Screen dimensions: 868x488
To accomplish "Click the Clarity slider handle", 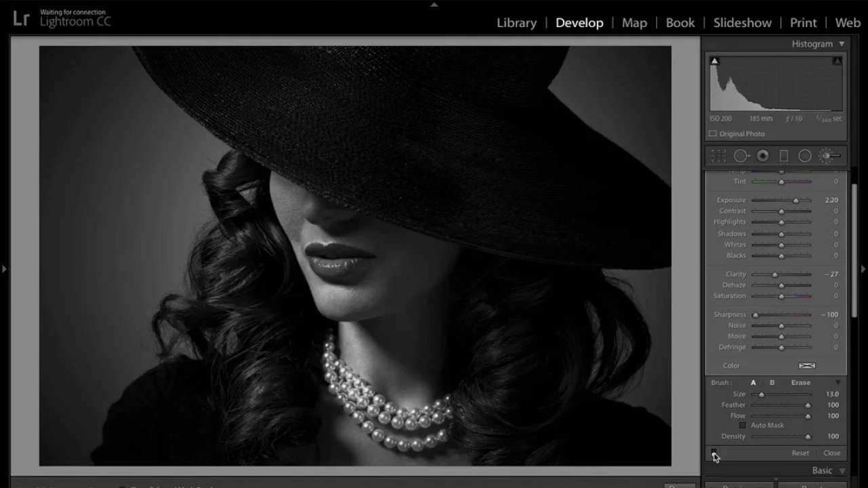I will coord(774,274).
